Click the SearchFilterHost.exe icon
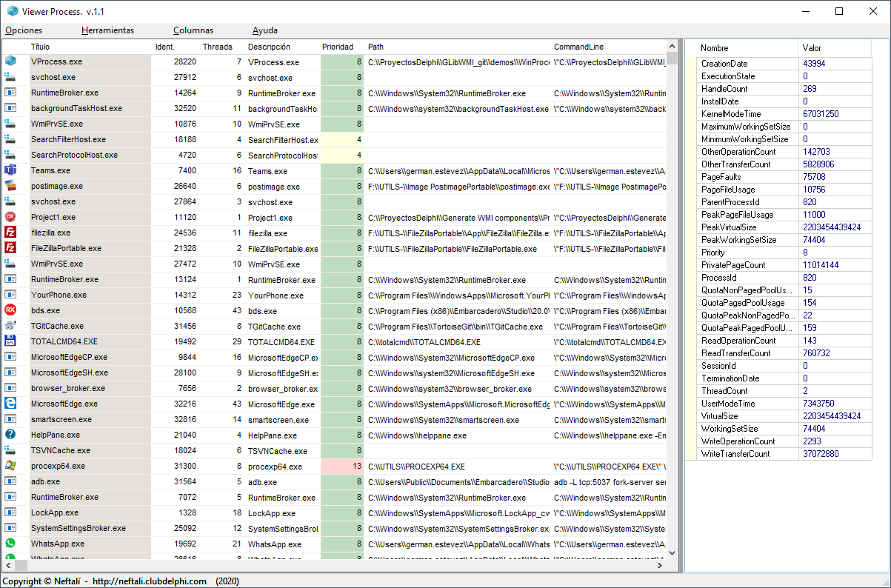 10,139
